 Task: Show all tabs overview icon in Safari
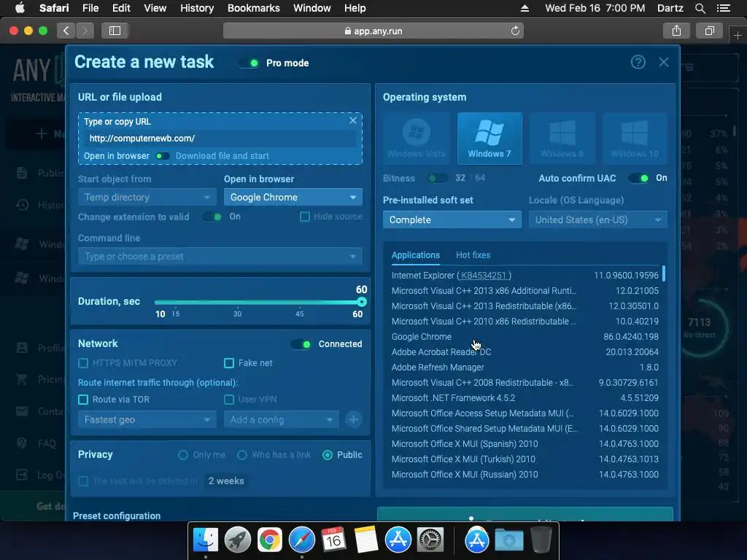tap(709, 31)
